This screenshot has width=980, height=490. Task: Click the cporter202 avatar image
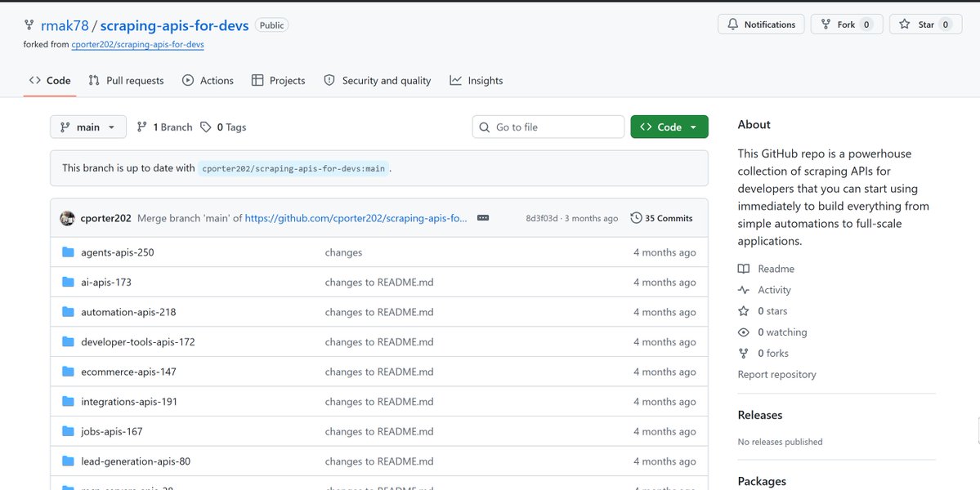(x=68, y=219)
